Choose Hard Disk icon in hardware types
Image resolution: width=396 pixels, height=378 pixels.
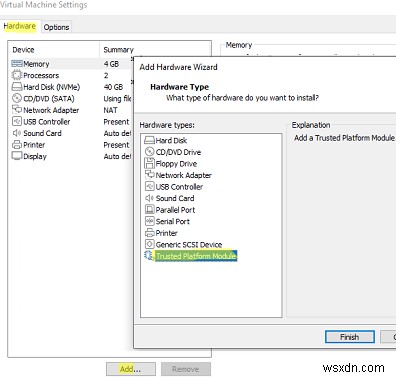(150, 140)
